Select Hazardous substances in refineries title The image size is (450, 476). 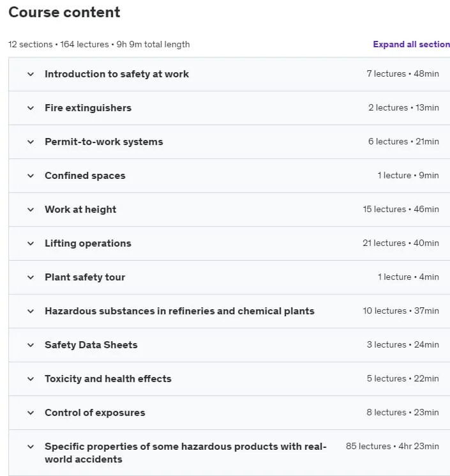coord(179,311)
